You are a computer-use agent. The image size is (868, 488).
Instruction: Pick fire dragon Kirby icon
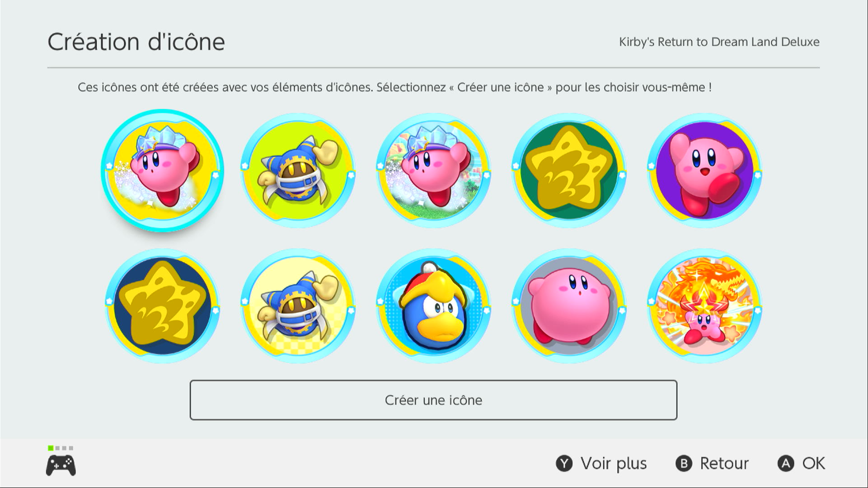(x=704, y=306)
